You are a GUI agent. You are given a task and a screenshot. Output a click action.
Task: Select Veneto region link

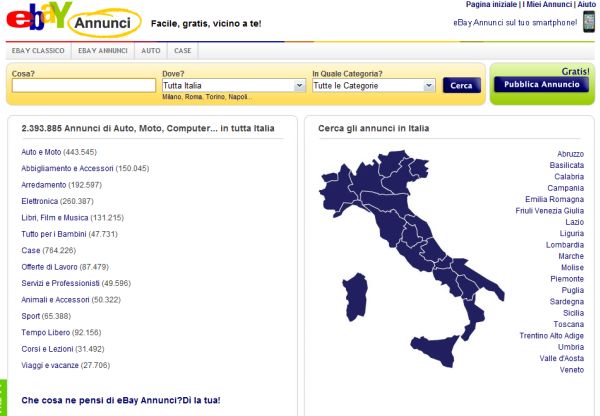point(572,370)
